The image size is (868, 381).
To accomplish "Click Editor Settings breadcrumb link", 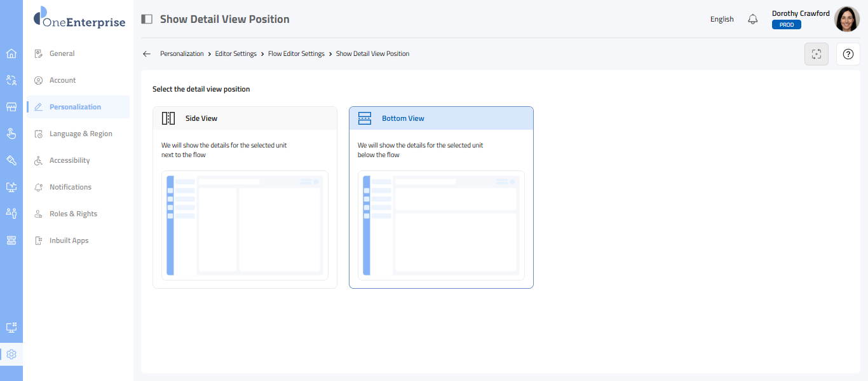I will click(236, 54).
